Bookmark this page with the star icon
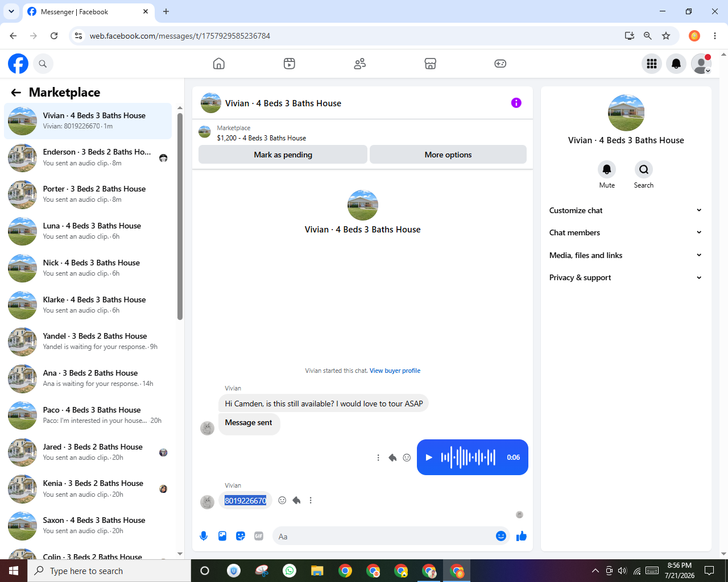The height and width of the screenshot is (582, 728). (x=666, y=36)
